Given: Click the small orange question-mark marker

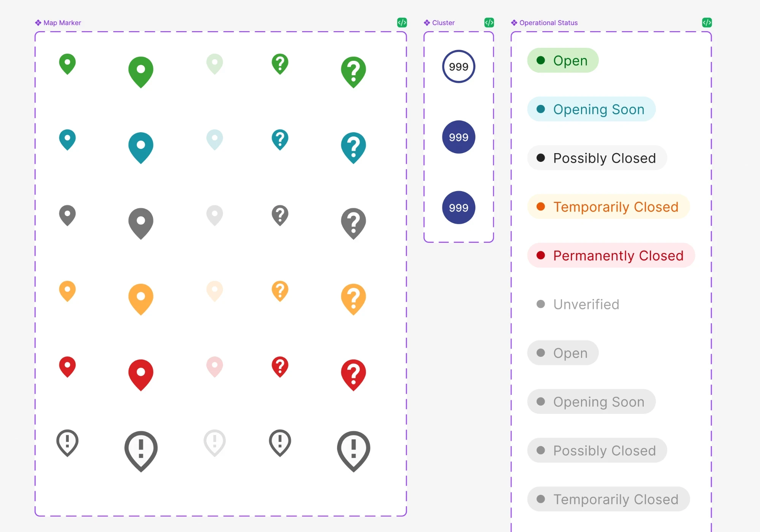Looking at the screenshot, I should (x=280, y=291).
